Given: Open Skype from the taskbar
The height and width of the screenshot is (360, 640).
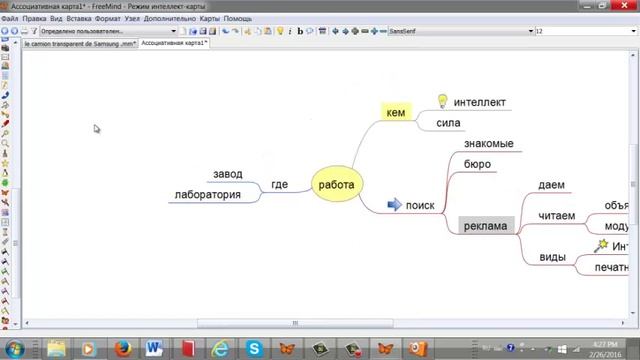Looking at the screenshot, I should click(x=254, y=349).
